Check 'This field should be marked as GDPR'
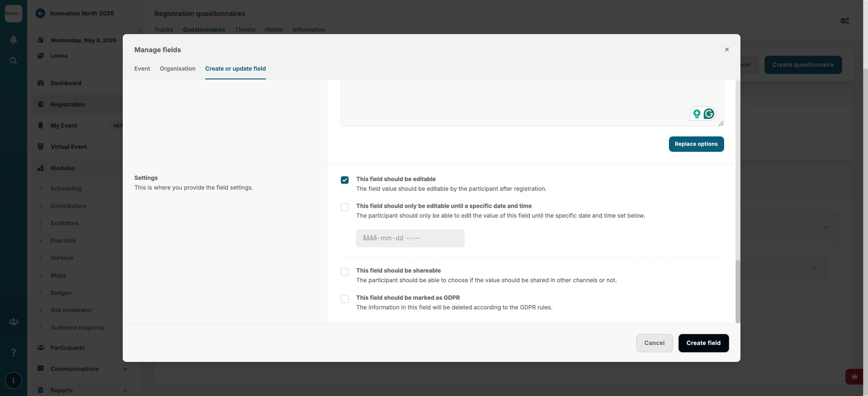 click(x=344, y=299)
